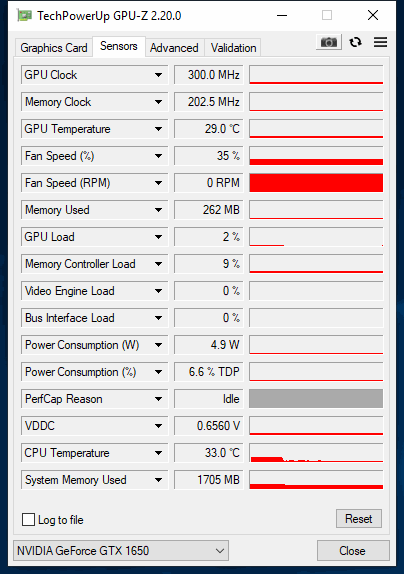Click the PerfCap Reason gray bar
Image resolution: width=404 pixels, height=574 pixels.
(x=316, y=399)
